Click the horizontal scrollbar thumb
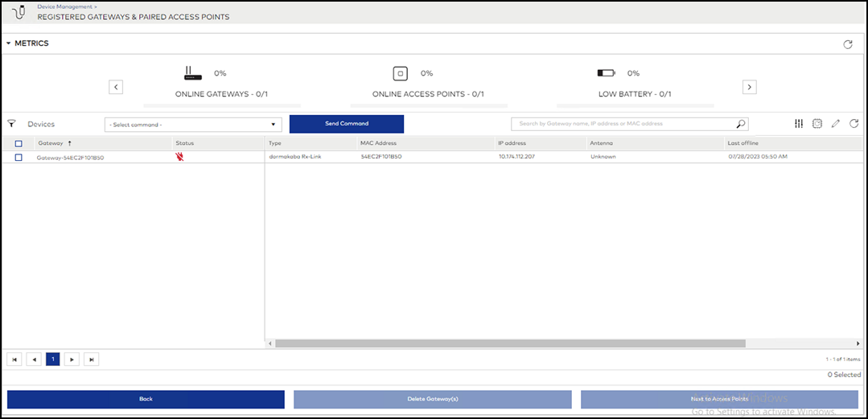This screenshot has width=868, height=419. pos(510,343)
